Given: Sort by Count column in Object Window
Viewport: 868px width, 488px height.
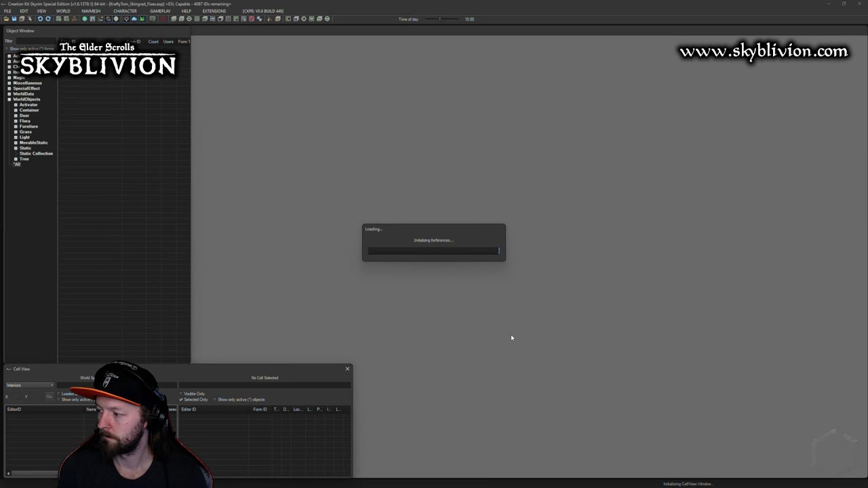Looking at the screenshot, I should [x=153, y=41].
